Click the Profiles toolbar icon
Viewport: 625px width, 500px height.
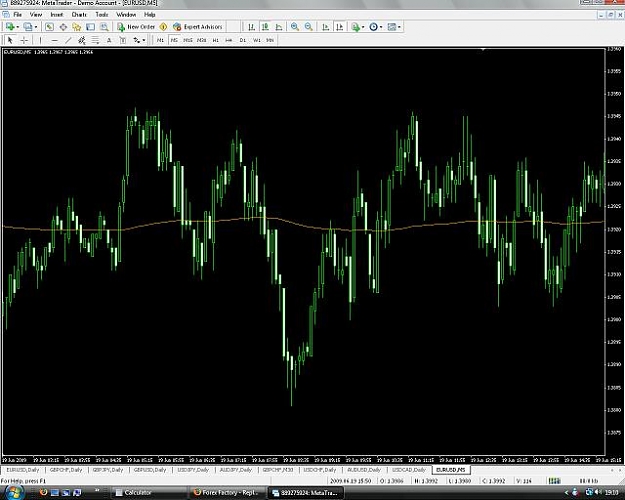click(28, 27)
